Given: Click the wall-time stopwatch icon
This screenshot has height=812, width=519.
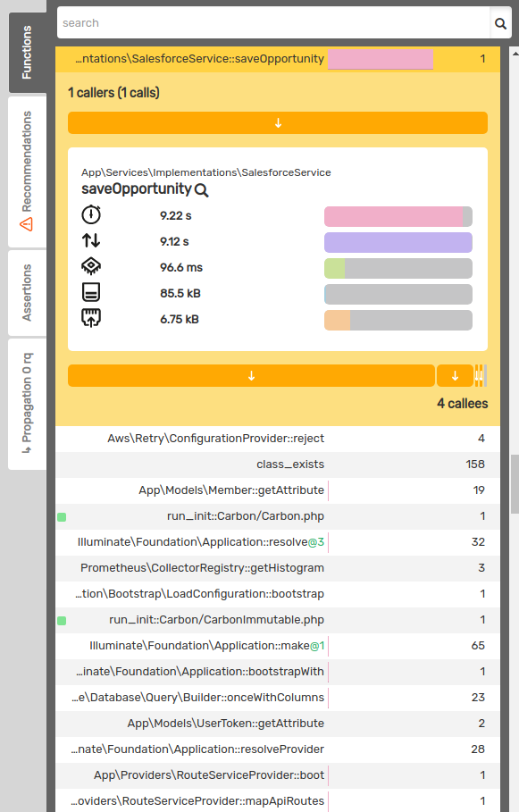Looking at the screenshot, I should point(91,215).
